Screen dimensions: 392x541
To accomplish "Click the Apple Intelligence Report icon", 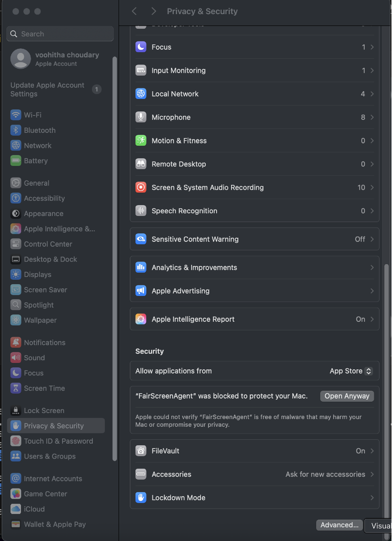I will coord(141,319).
